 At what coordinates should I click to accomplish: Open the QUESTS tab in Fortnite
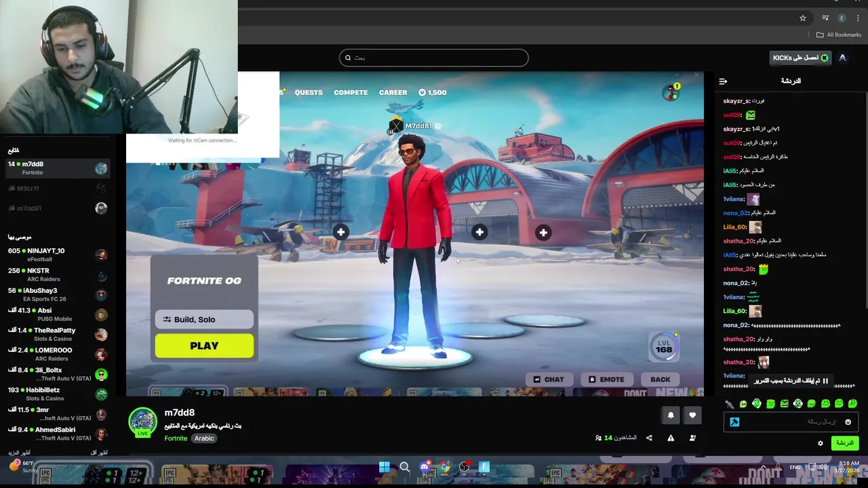309,92
